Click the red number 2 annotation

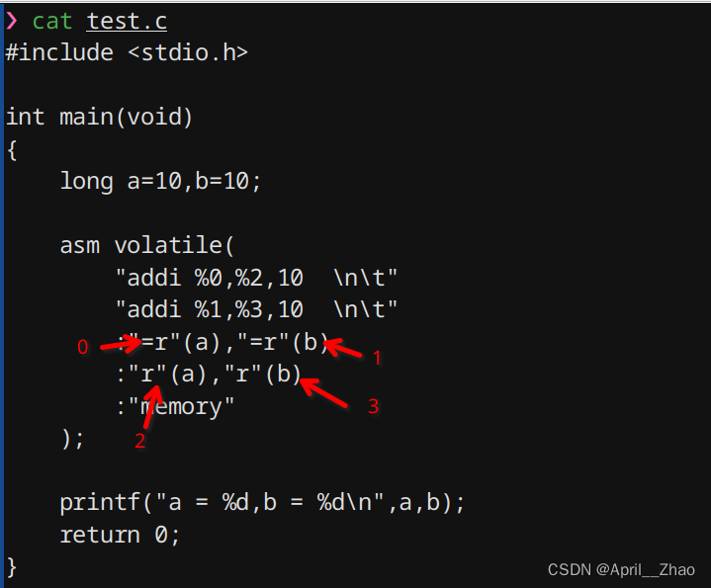139,441
